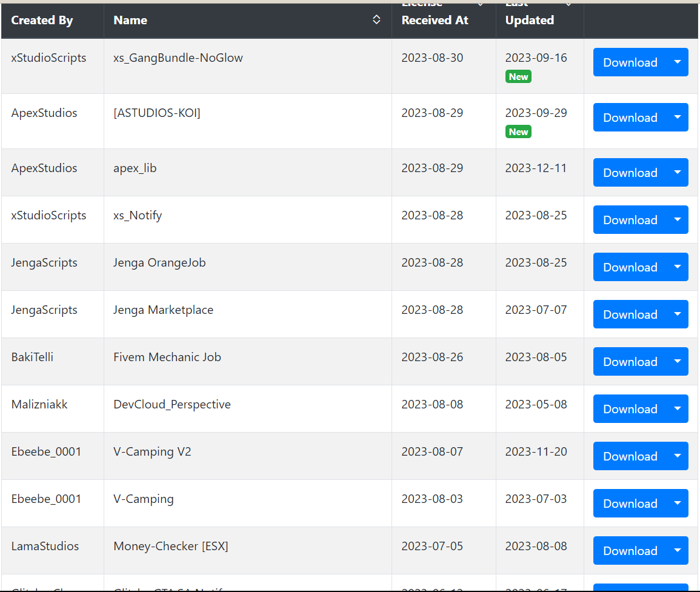This screenshot has height=592, width=700.
Task: Download DevCloud_Perspective asset
Action: click(x=630, y=409)
